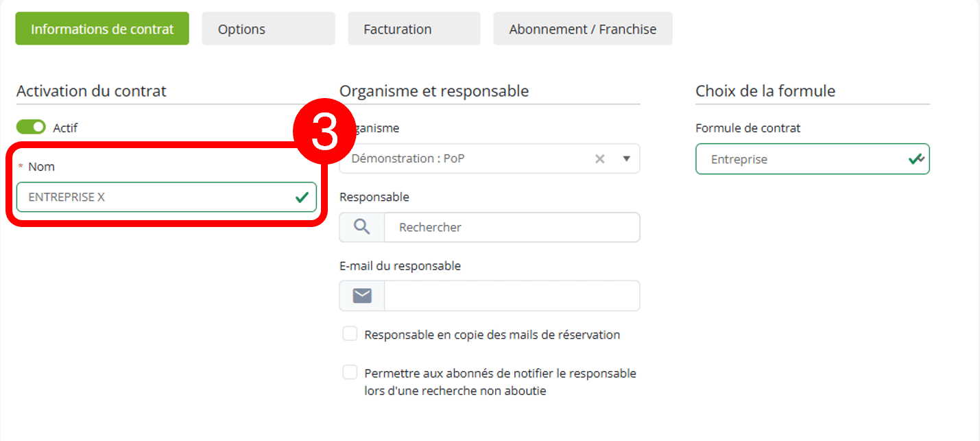Select the Informations de contrat tab
The image size is (980, 441).
[x=102, y=29]
